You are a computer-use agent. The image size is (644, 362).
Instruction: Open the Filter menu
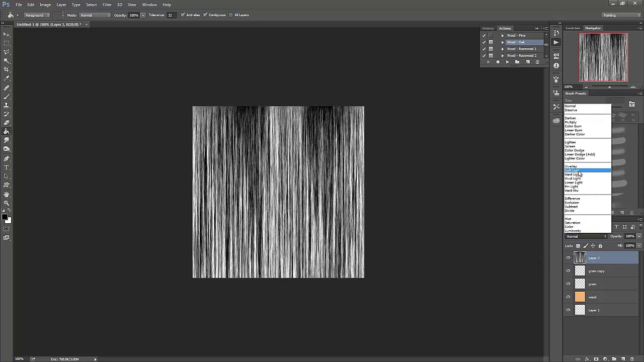[107, 5]
